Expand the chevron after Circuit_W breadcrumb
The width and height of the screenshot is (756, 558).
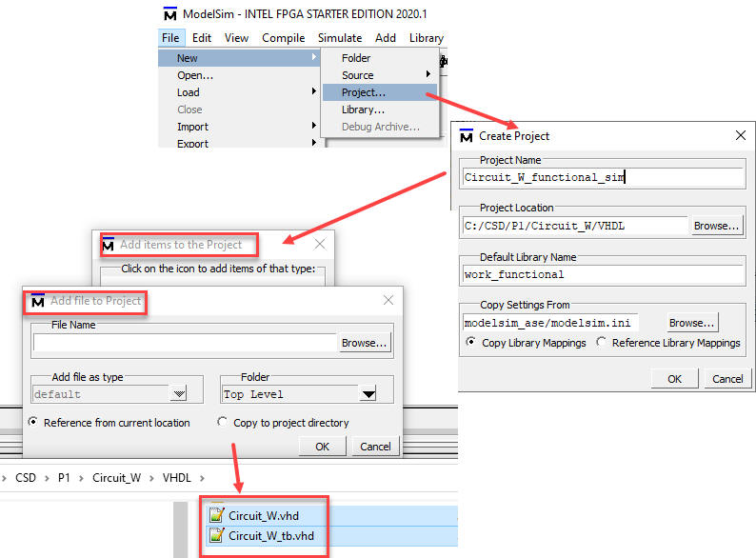click(151, 478)
